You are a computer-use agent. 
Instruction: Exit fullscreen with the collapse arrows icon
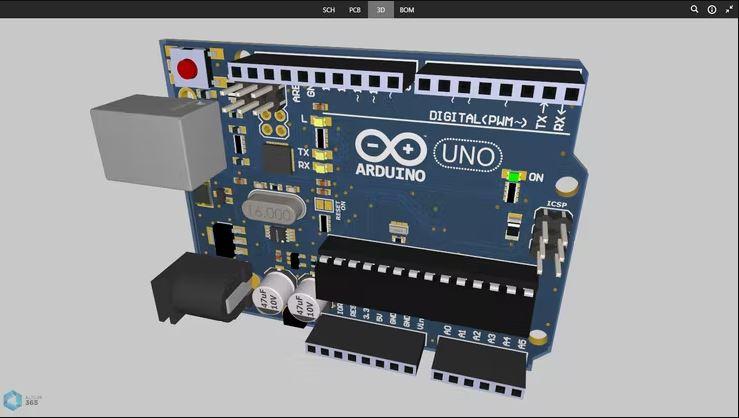(x=729, y=9)
